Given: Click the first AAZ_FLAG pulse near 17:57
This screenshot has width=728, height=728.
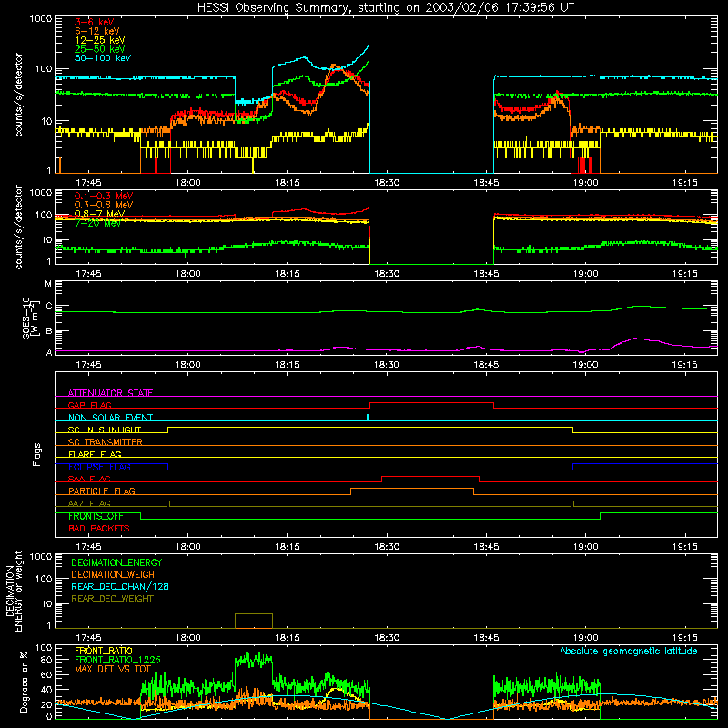Looking at the screenshot, I should pyautogui.click(x=168, y=504).
